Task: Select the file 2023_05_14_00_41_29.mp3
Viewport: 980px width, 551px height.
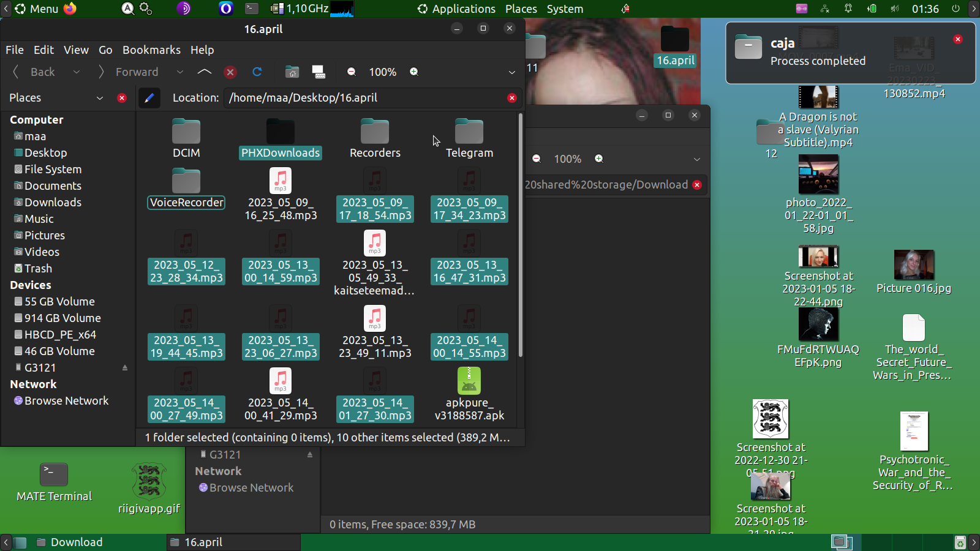Action: click(281, 395)
